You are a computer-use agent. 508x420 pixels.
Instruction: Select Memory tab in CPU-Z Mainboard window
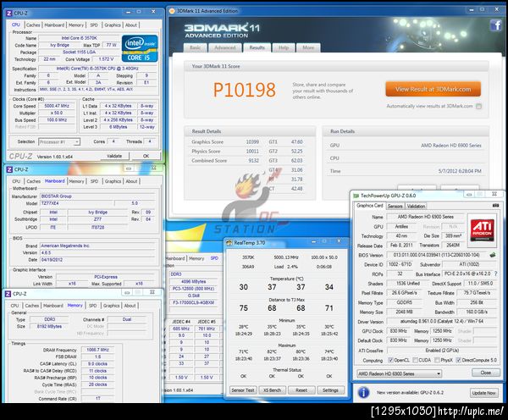coord(76,181)
